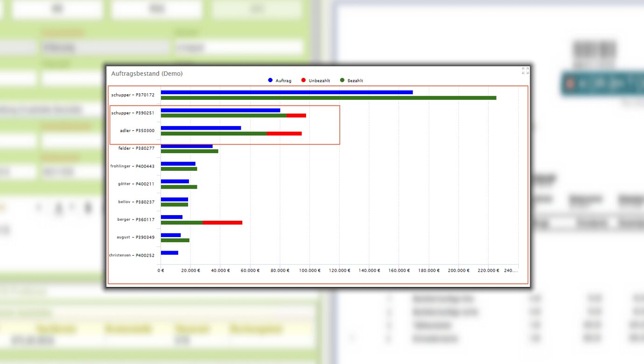Click red unpaid segment of berger P360117
644x364 pixels.
(222, 223)
